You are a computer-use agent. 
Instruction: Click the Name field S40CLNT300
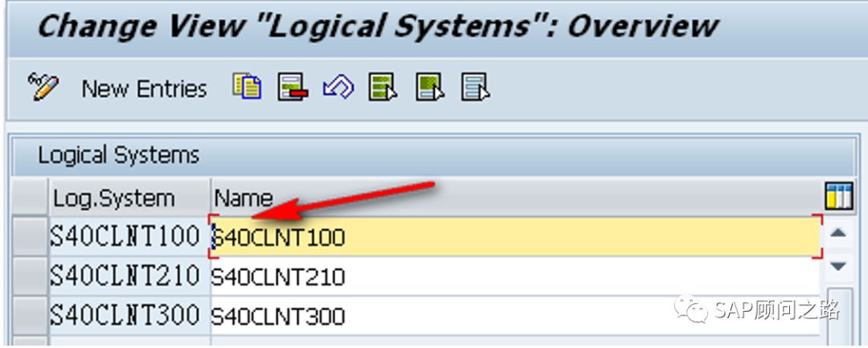515,315
